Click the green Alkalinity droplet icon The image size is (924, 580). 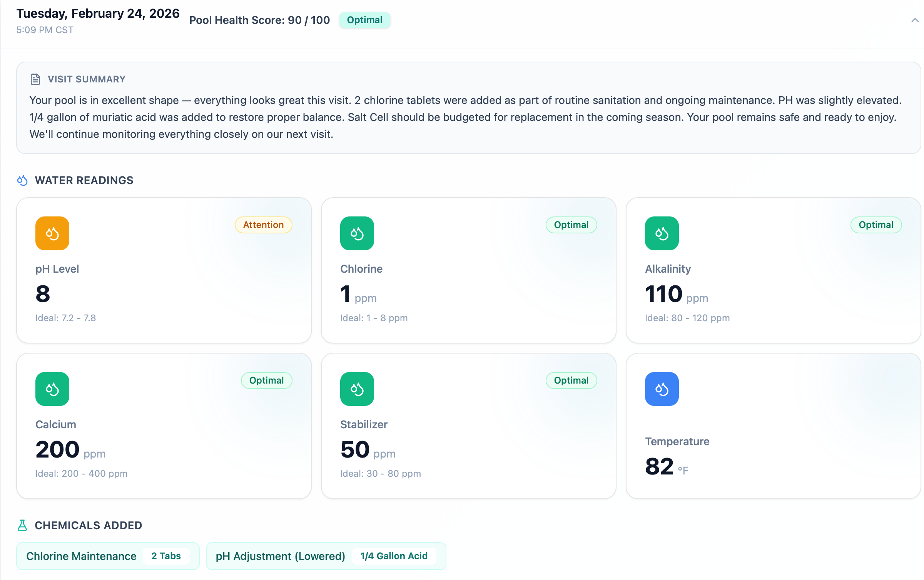pyautogui.click(x=662, y=233)
